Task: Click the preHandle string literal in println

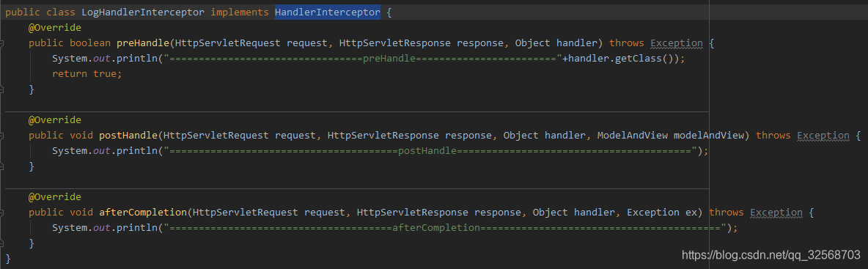Action: click(366, 59)
